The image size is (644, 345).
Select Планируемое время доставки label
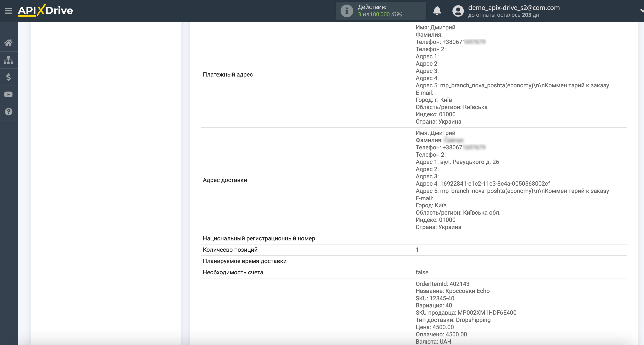[245, 261]
